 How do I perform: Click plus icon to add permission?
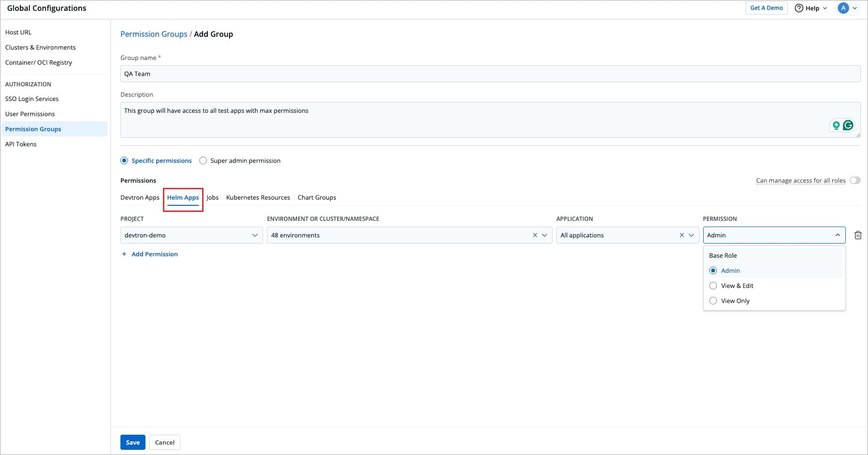point(124,254)
